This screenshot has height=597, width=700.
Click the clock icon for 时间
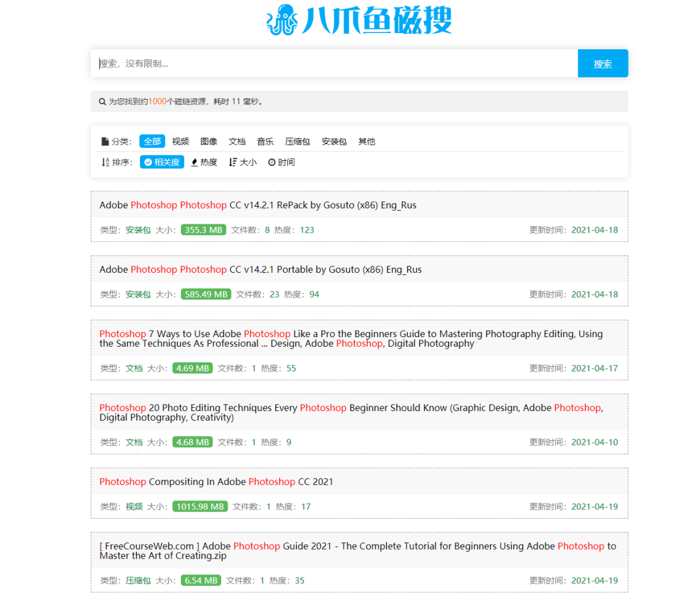pyautogui.click(x=272, y=162)
